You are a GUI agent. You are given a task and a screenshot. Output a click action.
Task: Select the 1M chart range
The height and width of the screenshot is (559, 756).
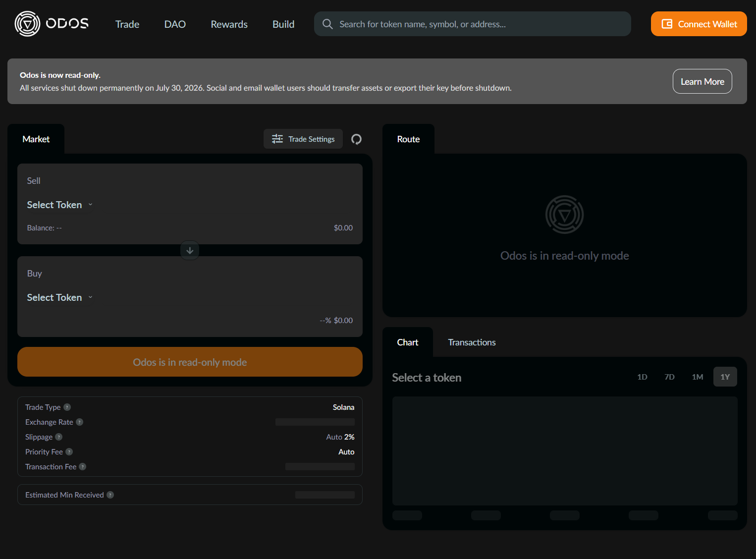(x=698, y=377)
